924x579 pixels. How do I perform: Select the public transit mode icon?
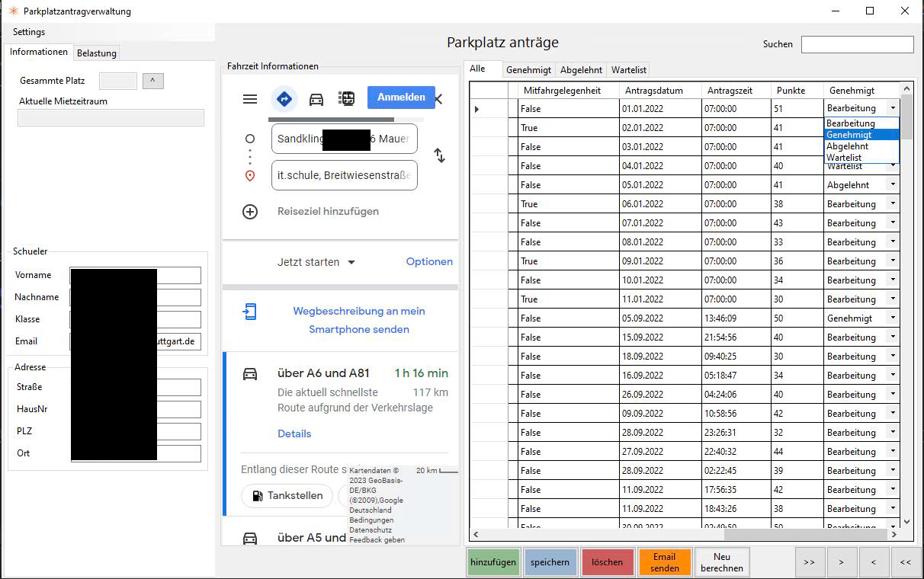(346, 98)
